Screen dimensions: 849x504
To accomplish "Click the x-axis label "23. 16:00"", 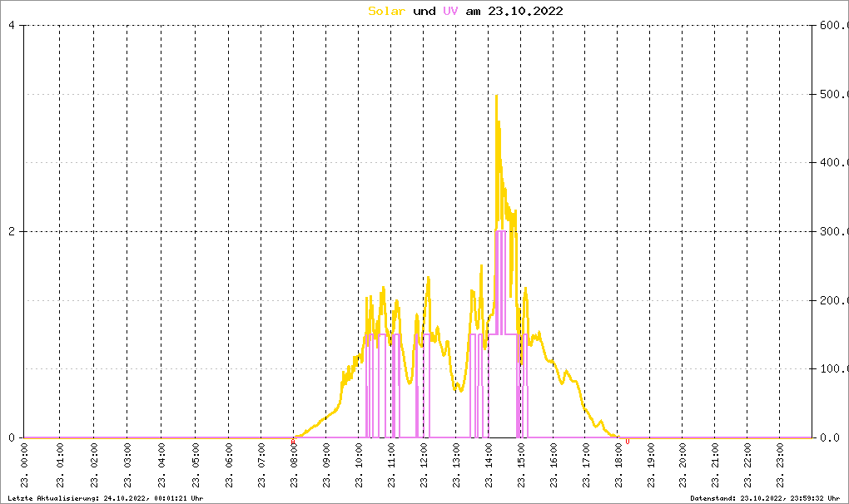I will (x=554, y=466).
